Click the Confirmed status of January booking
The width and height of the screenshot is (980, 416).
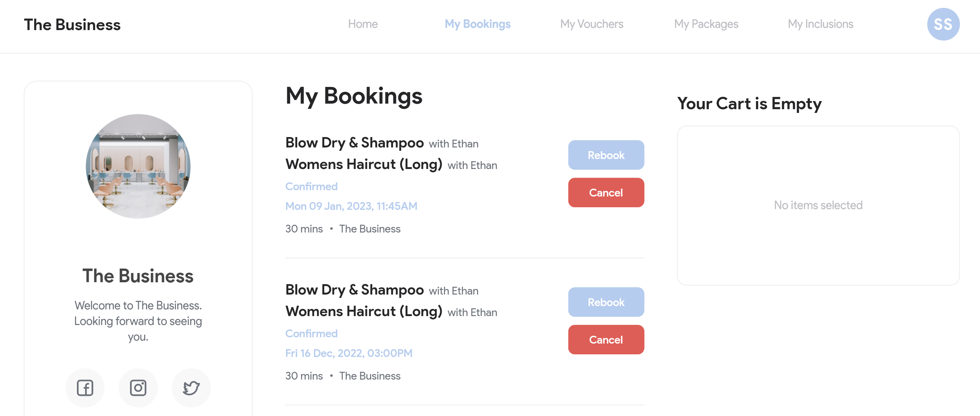(312, 186)
